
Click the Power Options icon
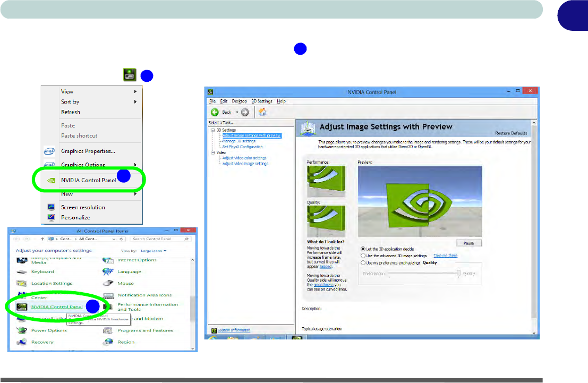22,330
